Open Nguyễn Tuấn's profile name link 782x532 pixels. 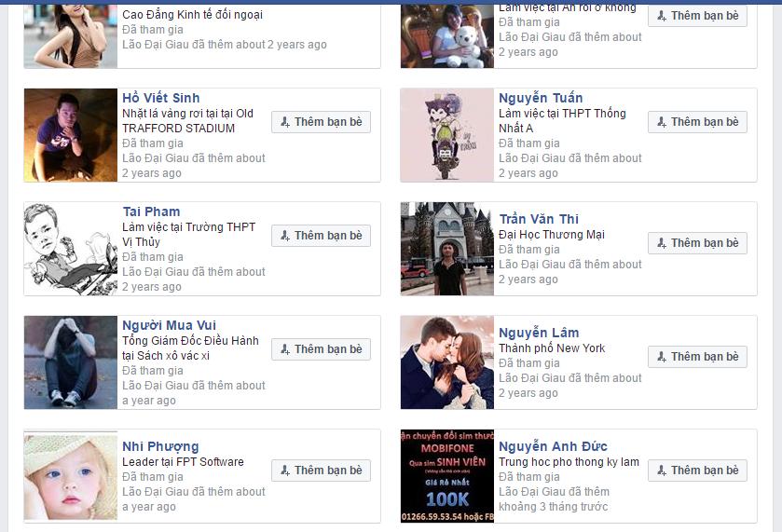[541, 98]
